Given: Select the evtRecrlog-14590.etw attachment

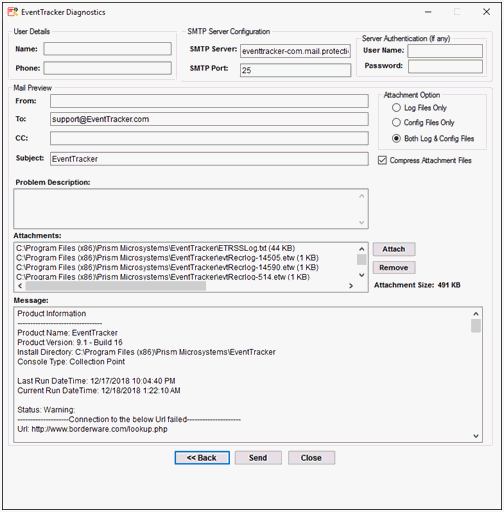Looking at the screenshot, I should tap(167, 267).
